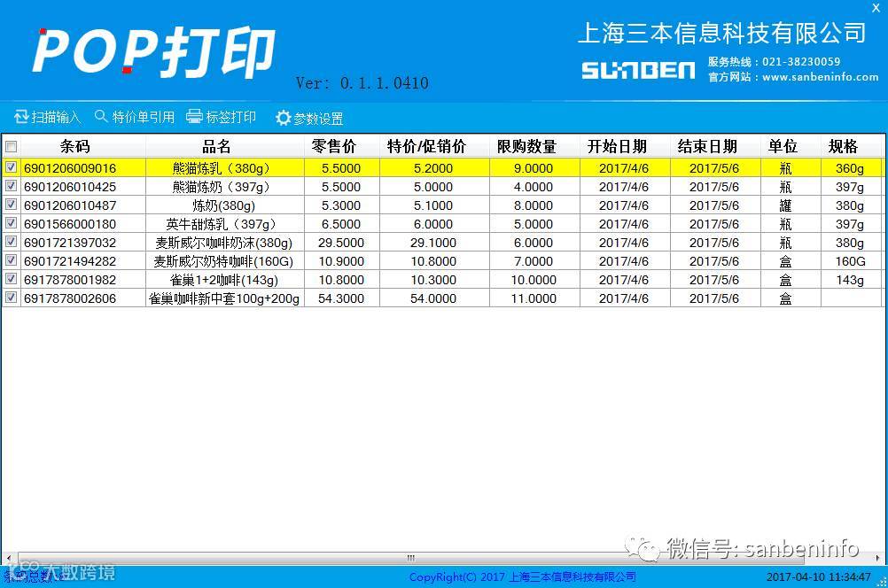This screenshot has height=588, width=888.
Task: Click promo price cell 54.0000
Action: (x=433, y=298)
